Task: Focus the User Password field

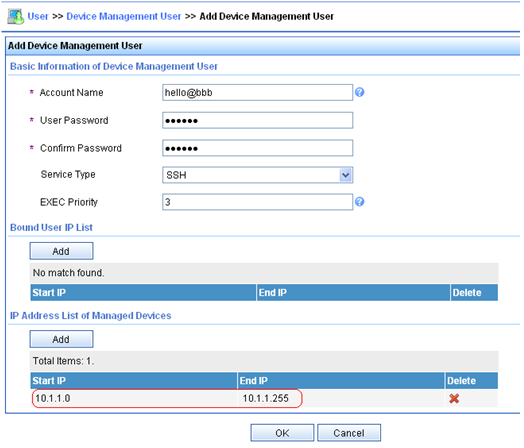Action: tap(257, 120)
